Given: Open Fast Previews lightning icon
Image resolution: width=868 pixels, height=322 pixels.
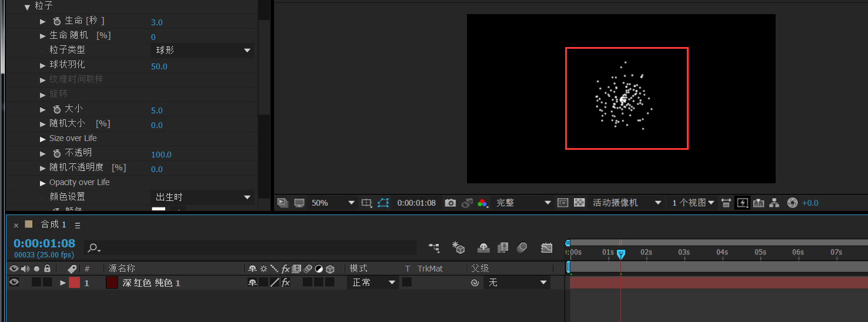Looking at the screenshot, I should [742, 203].
